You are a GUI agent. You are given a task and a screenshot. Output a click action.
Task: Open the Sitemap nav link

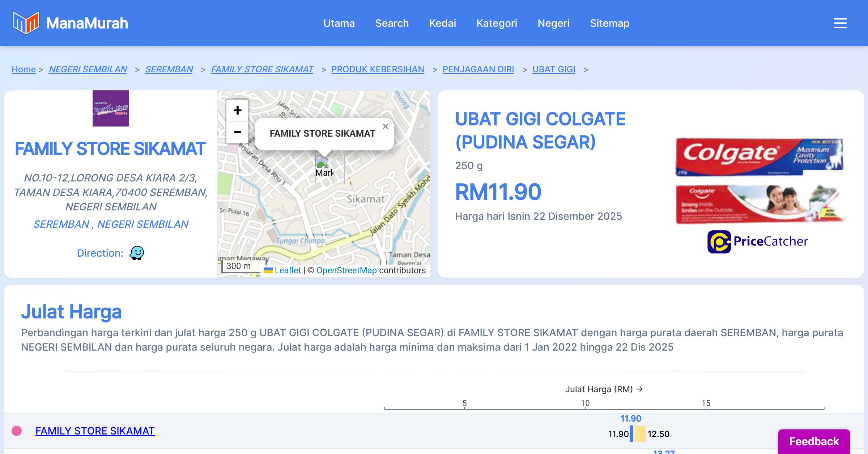609,23
